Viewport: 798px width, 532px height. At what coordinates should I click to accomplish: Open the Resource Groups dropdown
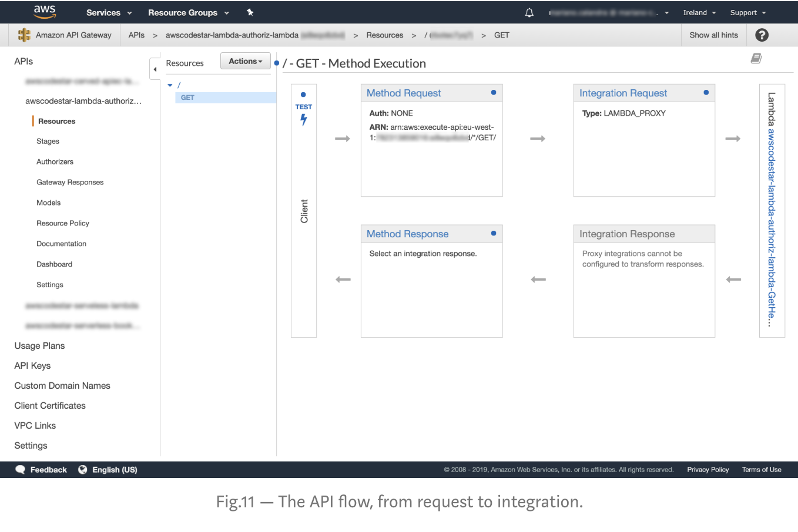[x=189, y=12]
